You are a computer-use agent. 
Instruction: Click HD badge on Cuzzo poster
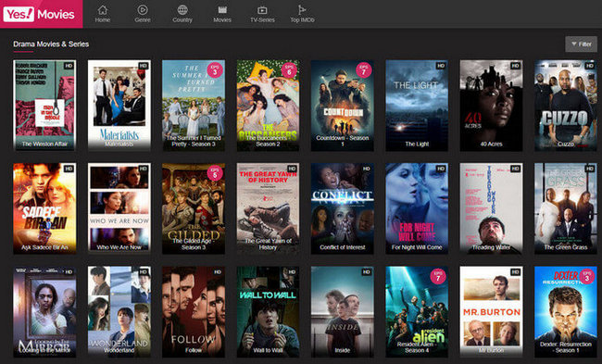tap(590, 66)
